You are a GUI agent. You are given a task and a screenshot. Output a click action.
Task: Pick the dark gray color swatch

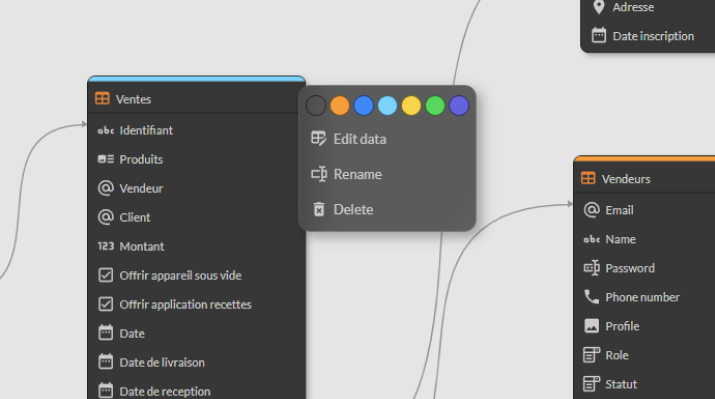316,106
